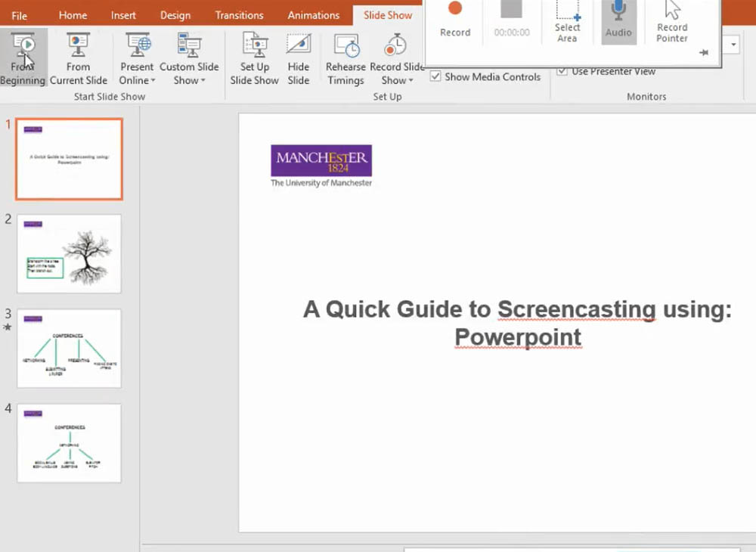Click 'The University of Manchester' caption text

[x=321, y=183]
